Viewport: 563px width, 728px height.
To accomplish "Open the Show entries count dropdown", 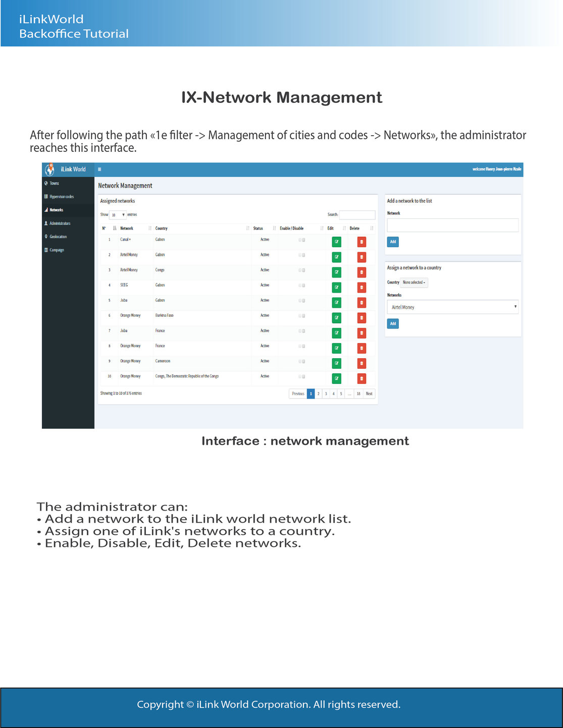I will point(118,215).
